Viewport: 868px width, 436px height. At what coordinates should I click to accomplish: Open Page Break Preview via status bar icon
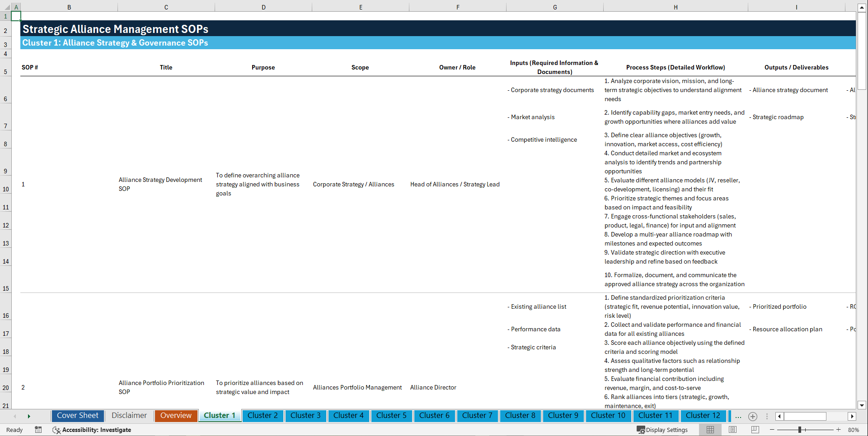point(755,430)
